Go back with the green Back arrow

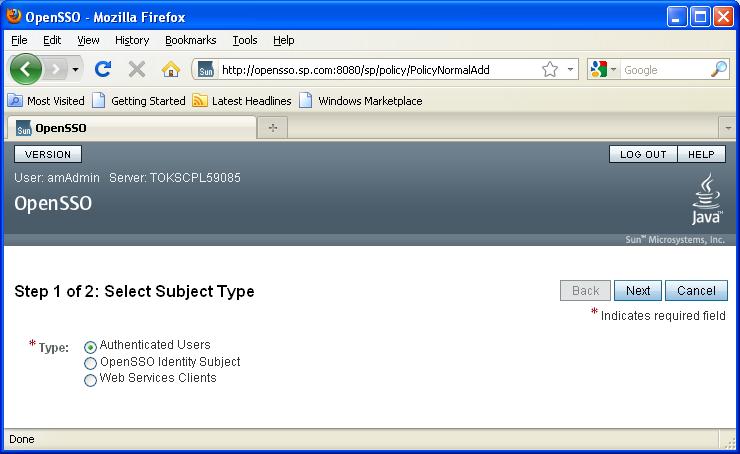25,69
